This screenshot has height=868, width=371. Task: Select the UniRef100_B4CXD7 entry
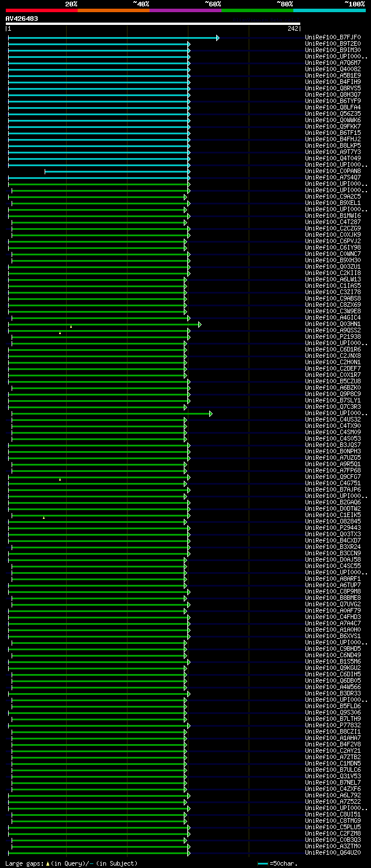[333, 541]
